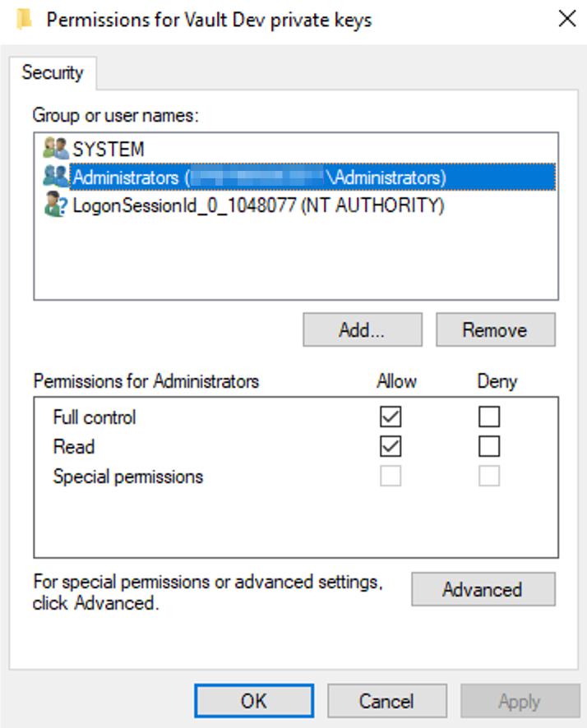Image resolution: width=587 pixels, height=728 pixels.
Task: Confirm changes with the OK button
Action: [254, 701]
